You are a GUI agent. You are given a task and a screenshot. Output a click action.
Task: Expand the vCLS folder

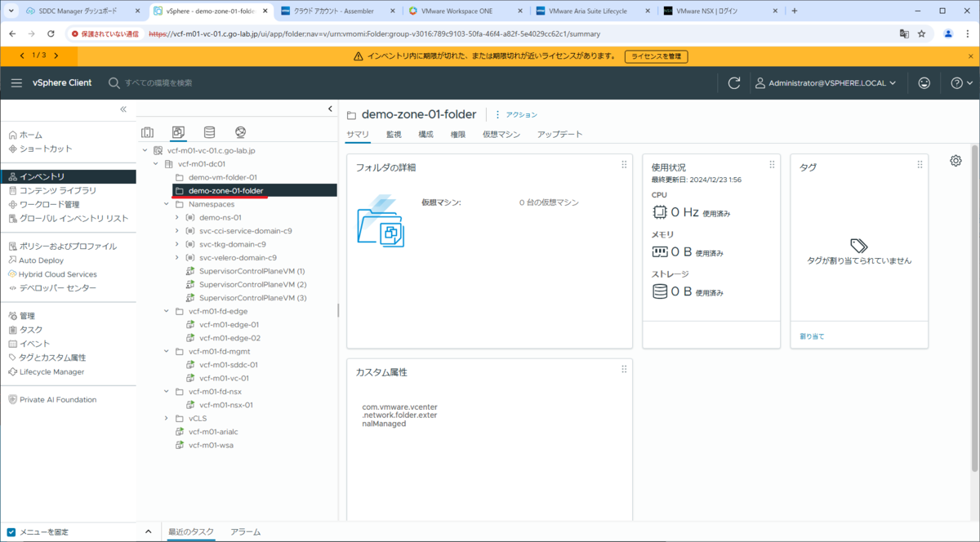pyautogui.click(x=167, y=418)
